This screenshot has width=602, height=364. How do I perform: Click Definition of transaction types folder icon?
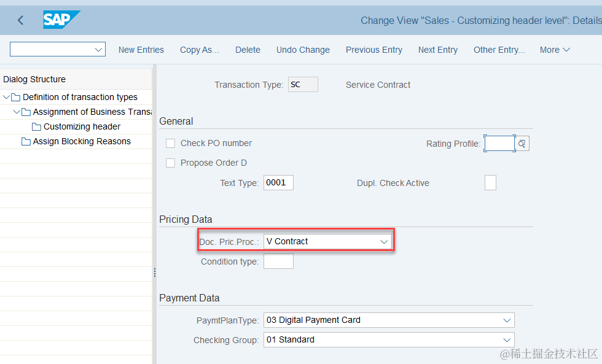click(x=16, y=98)
